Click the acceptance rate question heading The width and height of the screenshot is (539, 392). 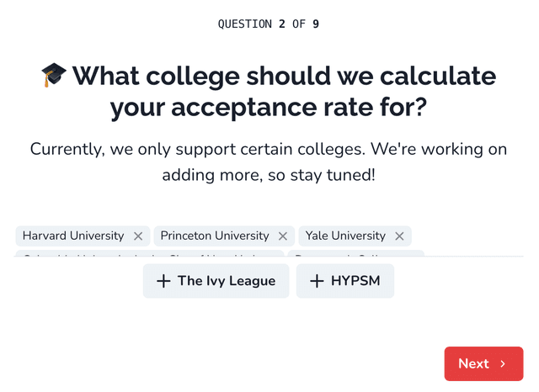tap(269, 92)
